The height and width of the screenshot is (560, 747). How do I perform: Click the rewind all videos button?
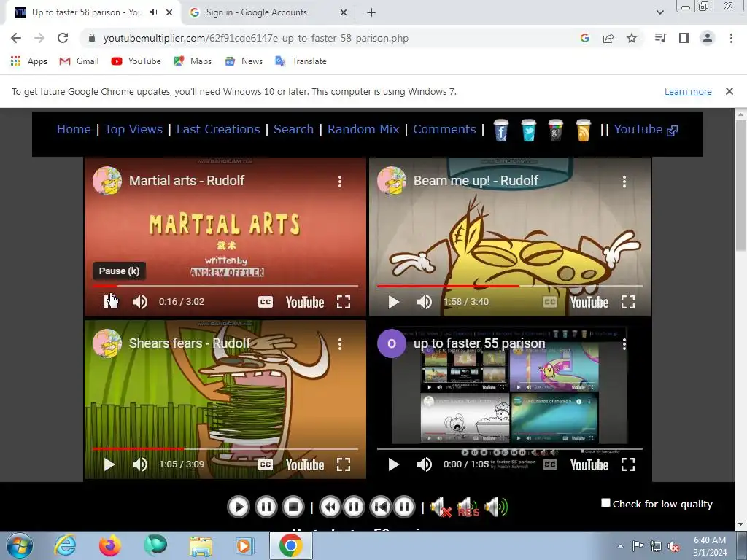(x=330, y=507)
